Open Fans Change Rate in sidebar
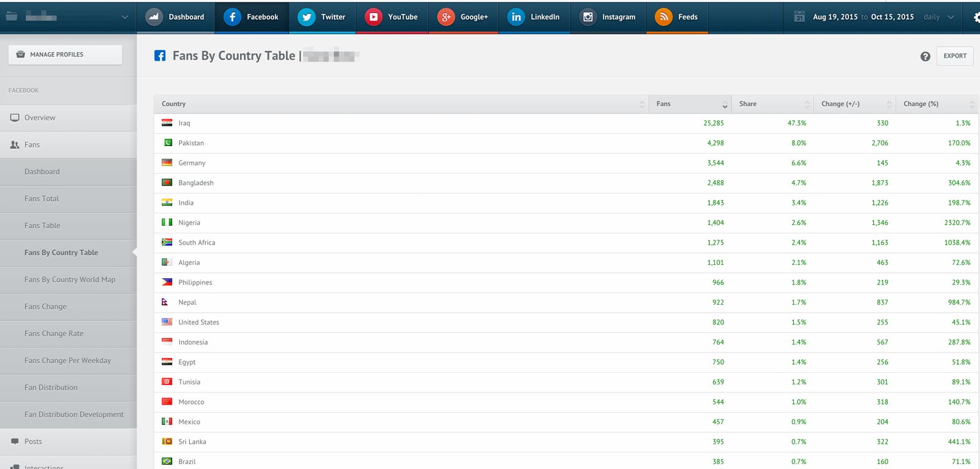 [x=54, y=334]
